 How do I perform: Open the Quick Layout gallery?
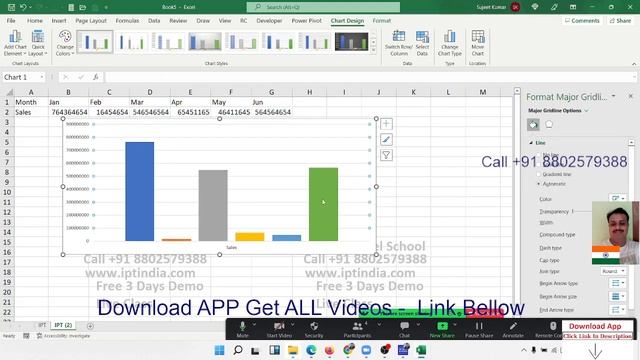38,43
